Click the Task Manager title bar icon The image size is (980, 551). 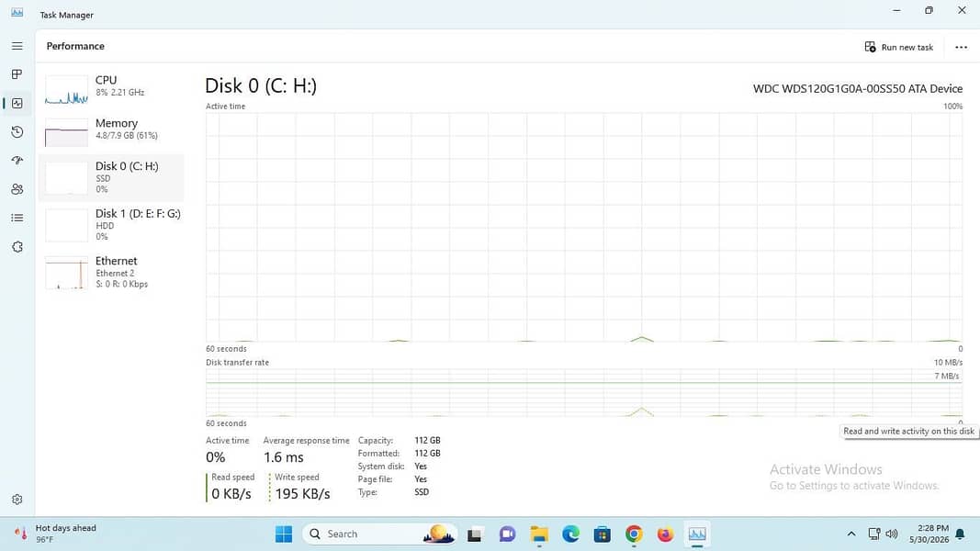coord(17,13)
